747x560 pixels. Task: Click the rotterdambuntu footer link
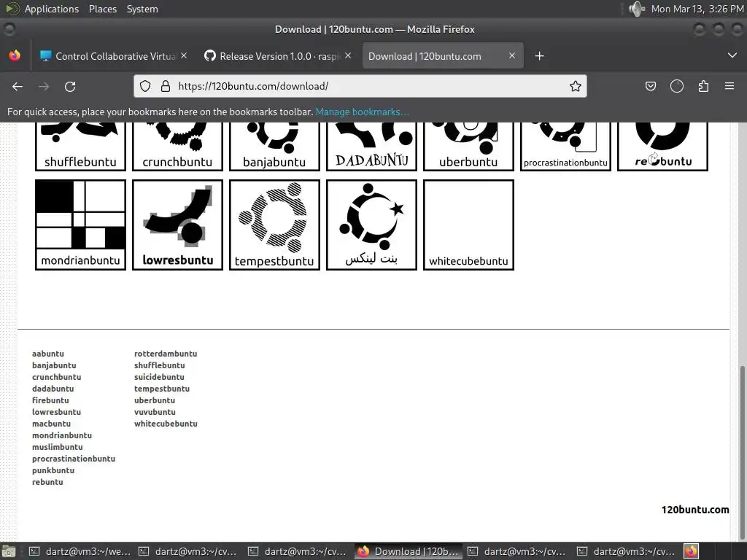coord(166,354)
